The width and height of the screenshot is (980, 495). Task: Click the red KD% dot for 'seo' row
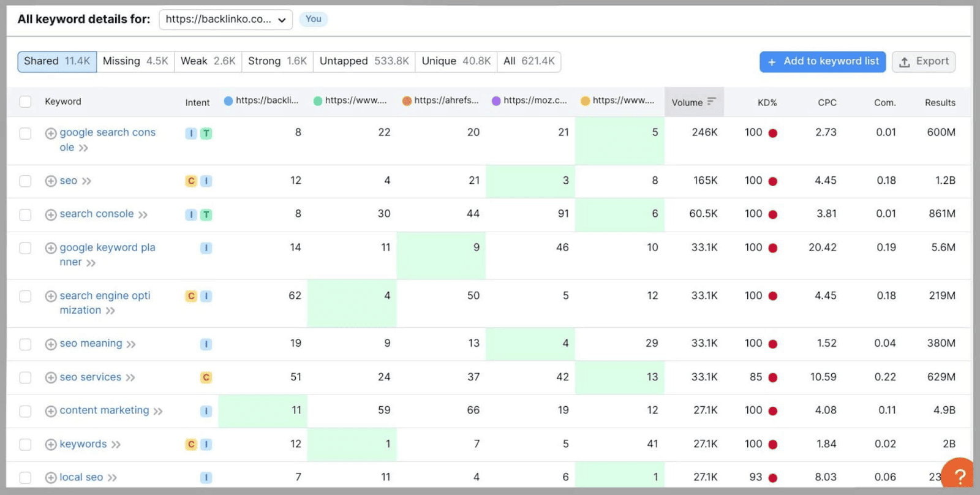pyautogui.click(x=773, y=181)
